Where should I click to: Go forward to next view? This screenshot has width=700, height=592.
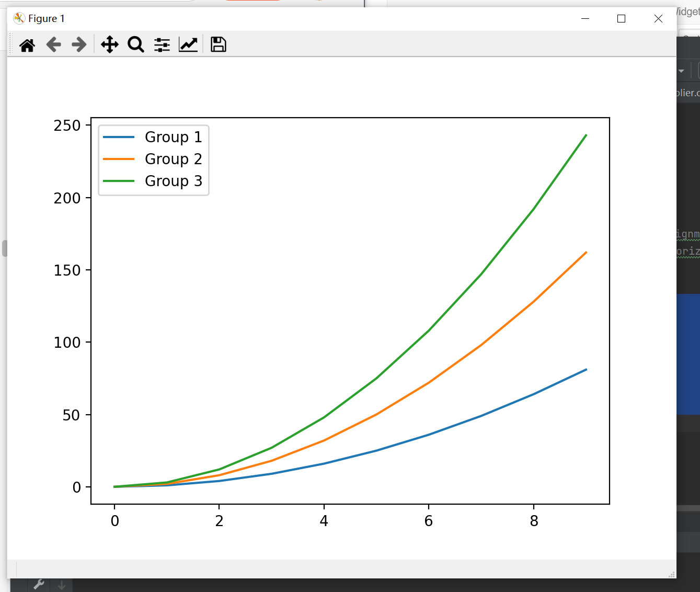[x=79, y=45]
